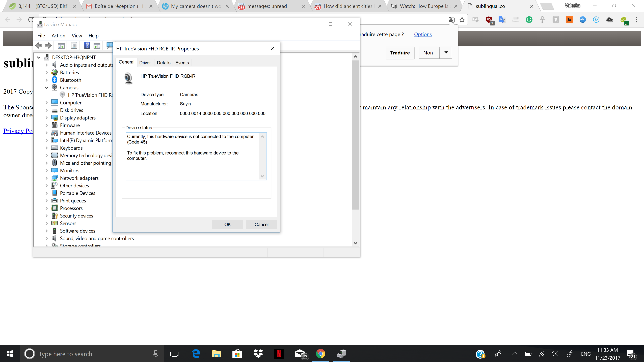Collapse the DESKTOP-H3QNPNT root node
This screenshot has width=644, height=362.
pyautogui.click(x=39, y=57)
